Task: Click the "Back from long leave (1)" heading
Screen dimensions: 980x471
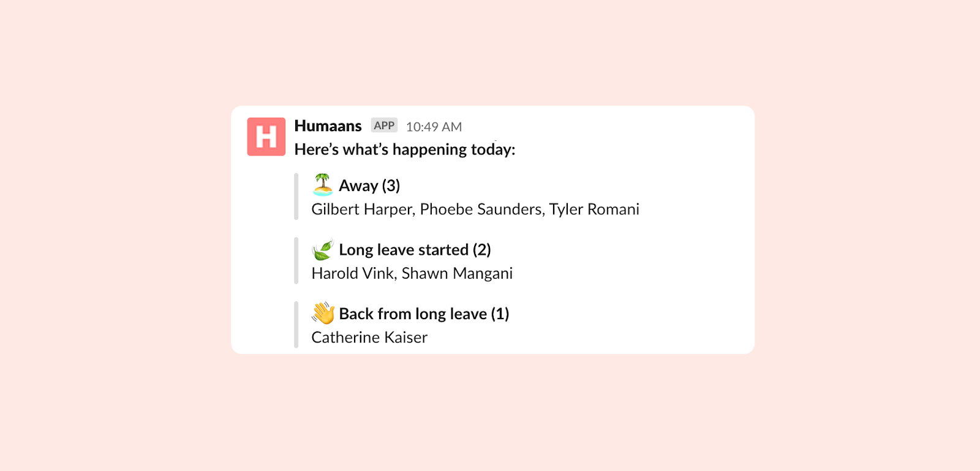Action: click(x=424, y=314)
